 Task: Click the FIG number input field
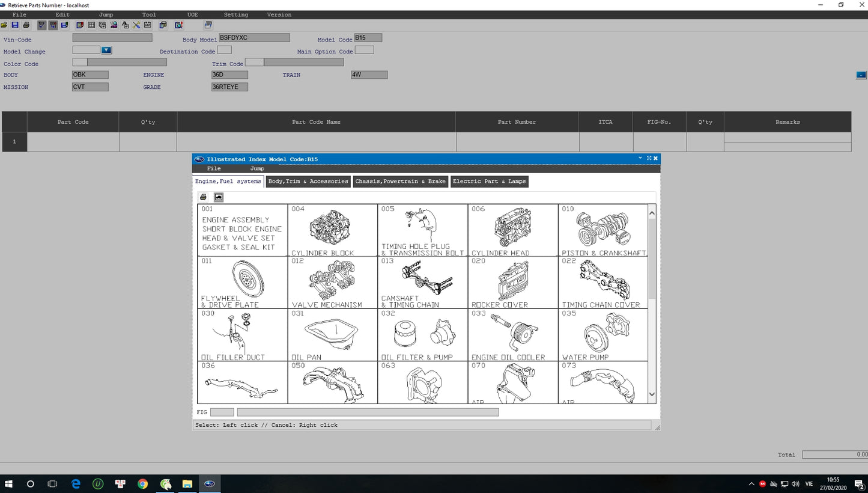pyautogui.click(x=222, y=412)
